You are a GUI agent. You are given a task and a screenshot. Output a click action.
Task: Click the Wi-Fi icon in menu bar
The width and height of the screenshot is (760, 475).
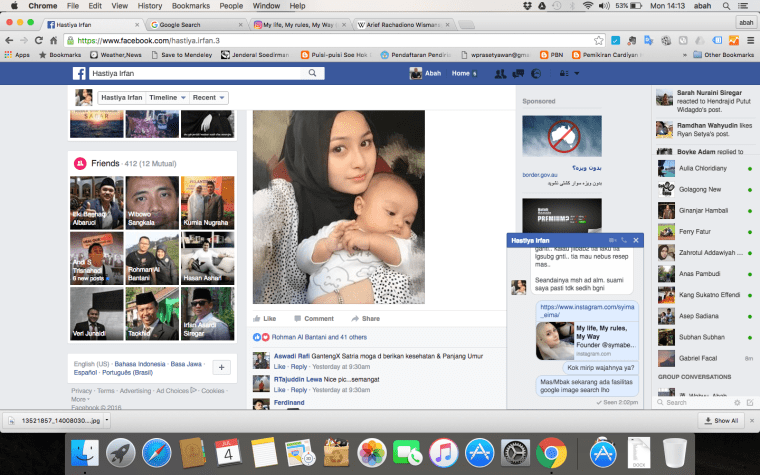pyautogui.click(x=587, y=6)
